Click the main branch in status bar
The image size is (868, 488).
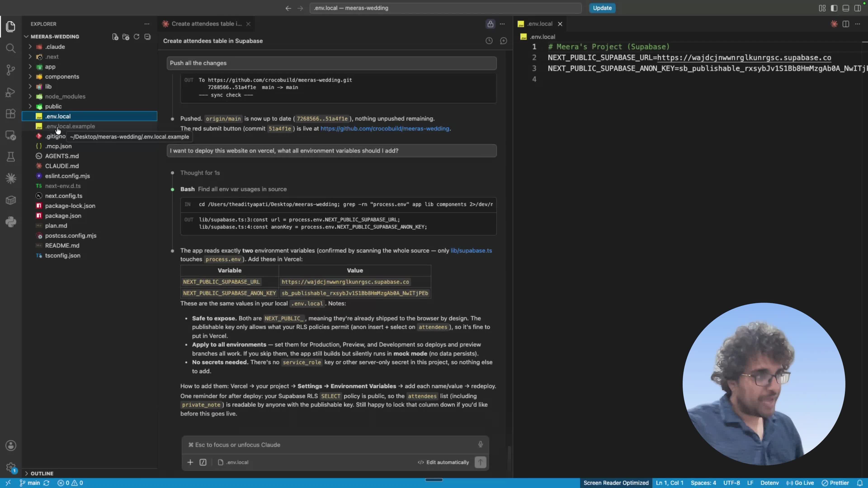click(30, 483)
